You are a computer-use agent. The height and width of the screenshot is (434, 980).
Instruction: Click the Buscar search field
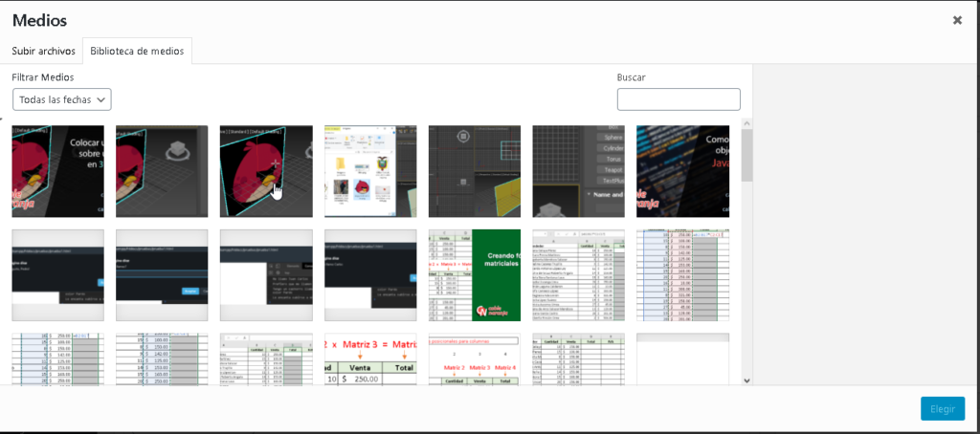point(679,99)
